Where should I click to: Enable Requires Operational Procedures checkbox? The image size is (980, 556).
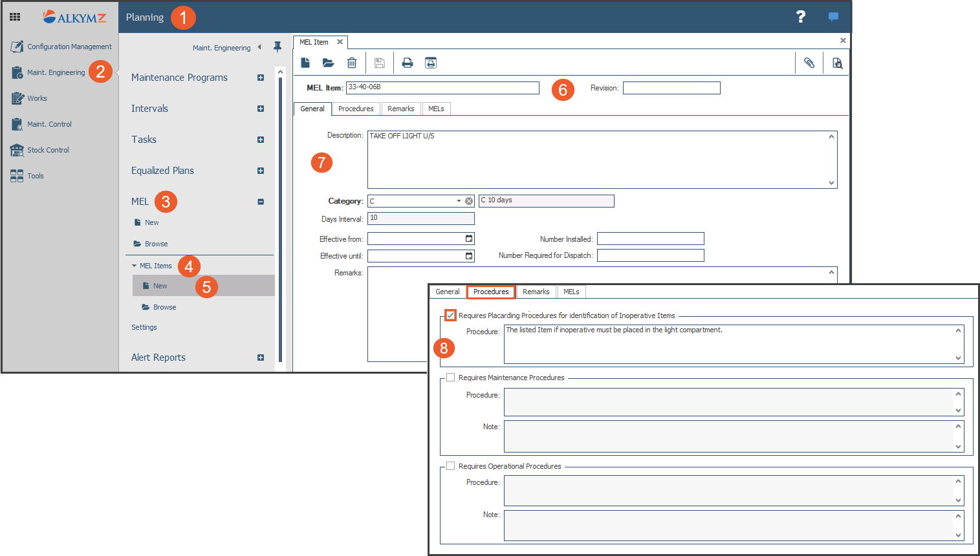[451, 466]
